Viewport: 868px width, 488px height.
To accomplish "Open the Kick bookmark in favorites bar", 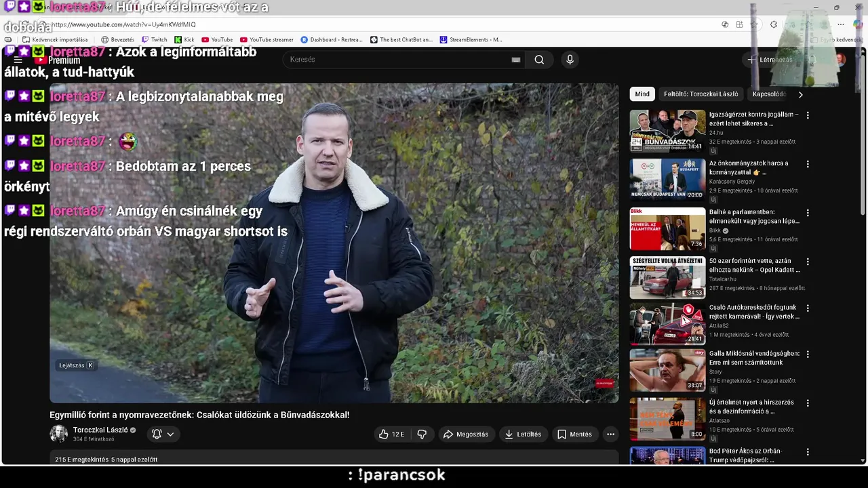I will pyautogui.click(x=184, y=39).
